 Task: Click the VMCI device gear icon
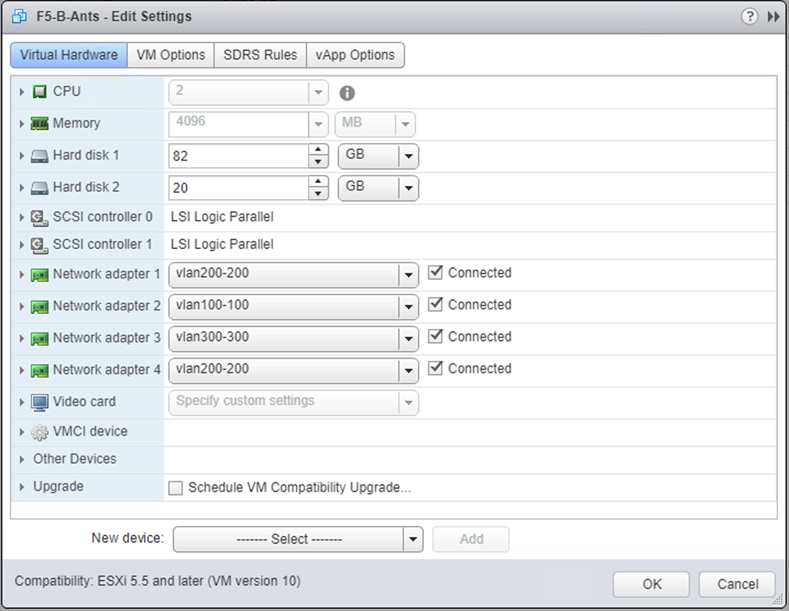(40, 432)
